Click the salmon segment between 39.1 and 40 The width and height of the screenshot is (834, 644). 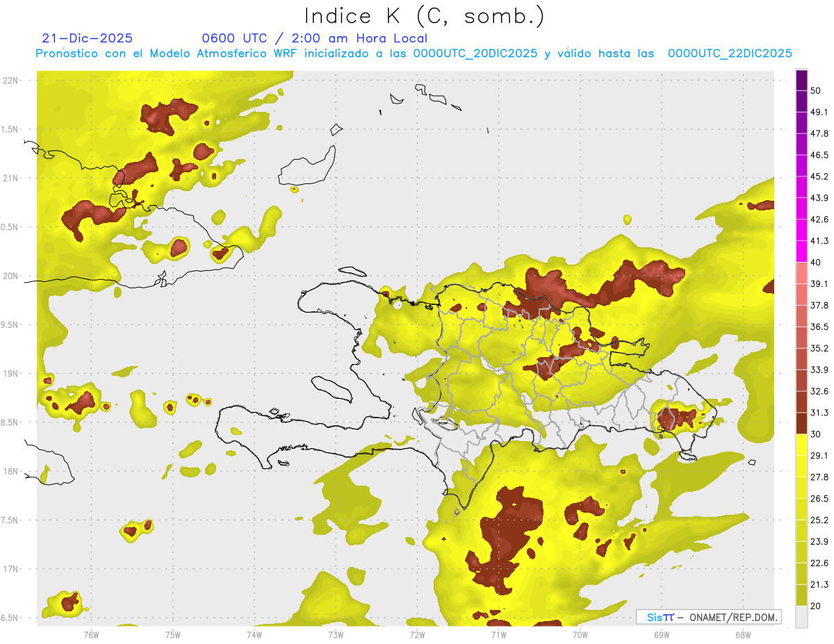coord(802,273)
